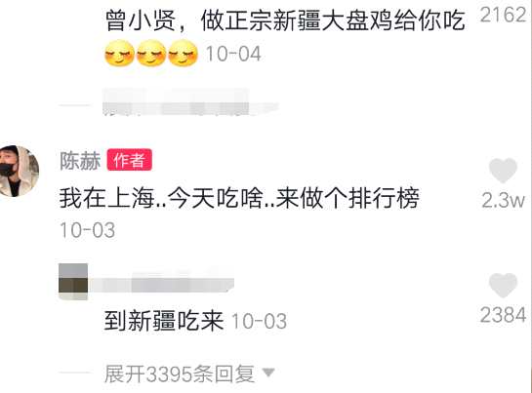The image size is (532, 393).
Task: Tap the down triangle next to 展开3395条回复
Action: 268,373
